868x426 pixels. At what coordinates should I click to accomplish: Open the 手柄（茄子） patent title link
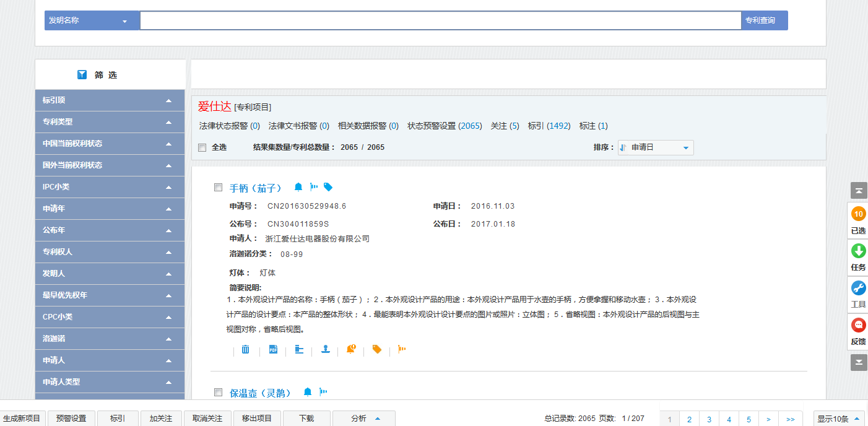point(256,188)
